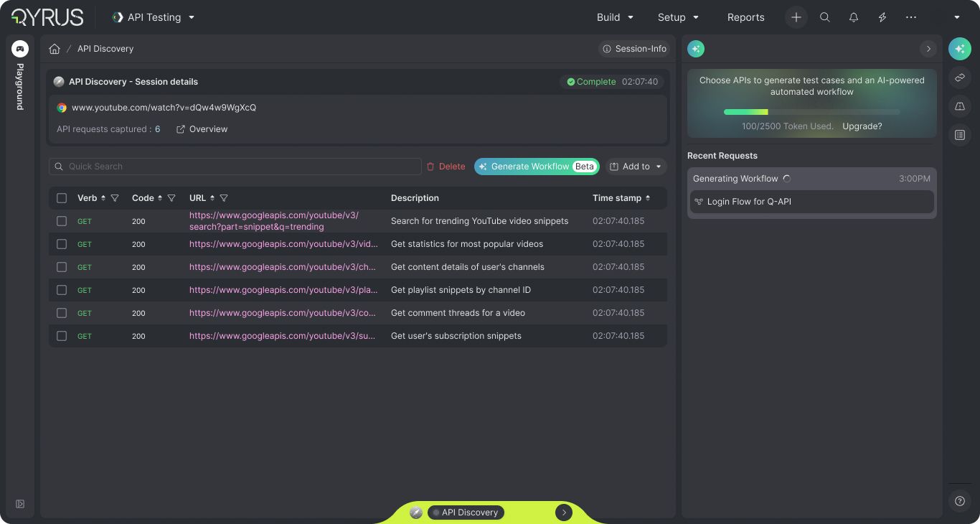Image resolution: width=980 pixels, height=524 pixels.
Task: Click the Delete button
Action: coord(446,167)
